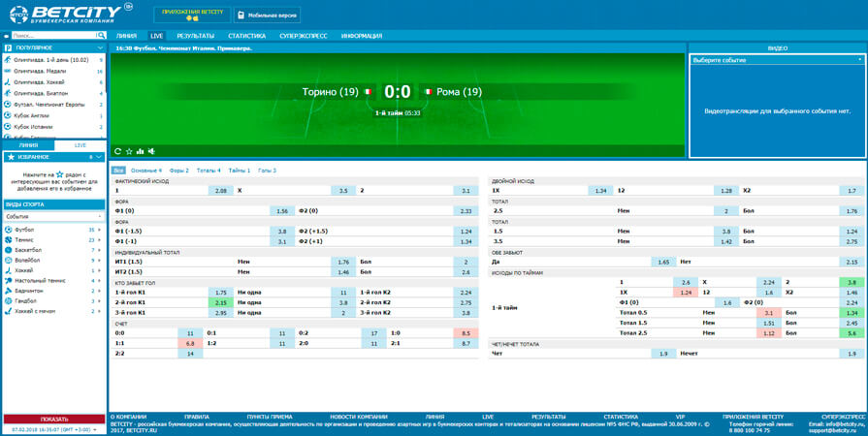The height and width of the screenshot is (436, 868).
Task: Open the ИНФОРМАЦИЯ top menu tab
Action: [x=362, y=36]
